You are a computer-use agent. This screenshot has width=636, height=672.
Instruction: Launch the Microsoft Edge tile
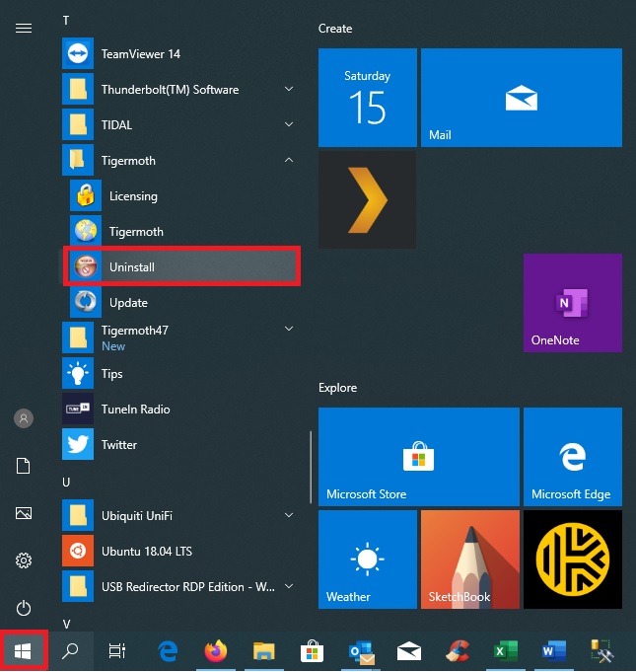573,457
